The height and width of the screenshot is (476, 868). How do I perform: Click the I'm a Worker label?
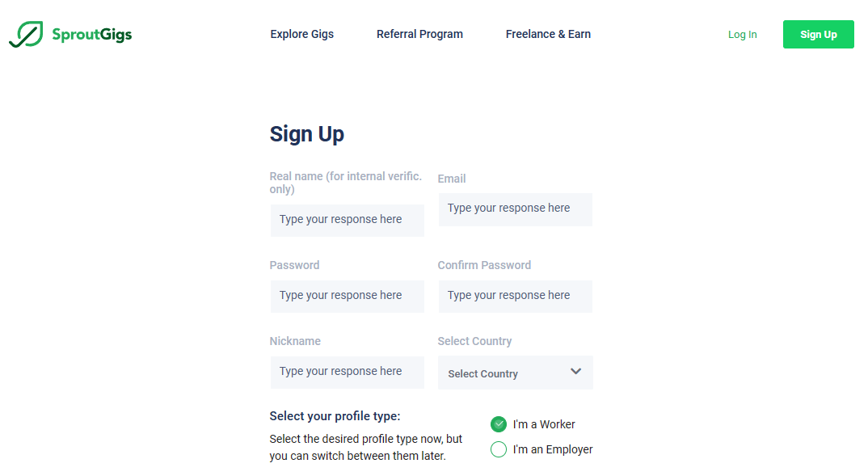click(x=544, y=424)
